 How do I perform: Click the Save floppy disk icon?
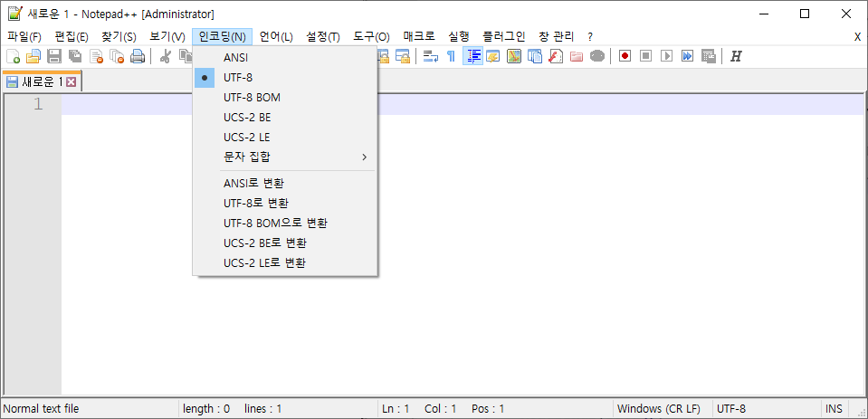pyautogui.click(x=54, y=56)
